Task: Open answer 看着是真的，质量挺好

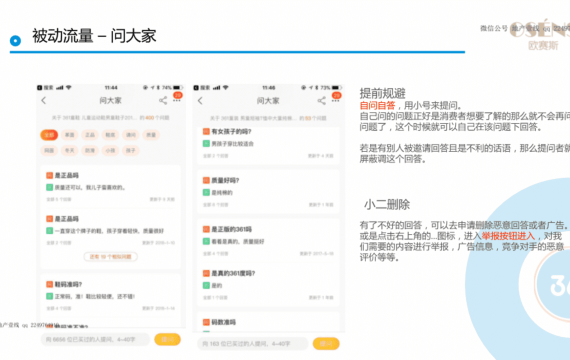Action: (233, 241)
